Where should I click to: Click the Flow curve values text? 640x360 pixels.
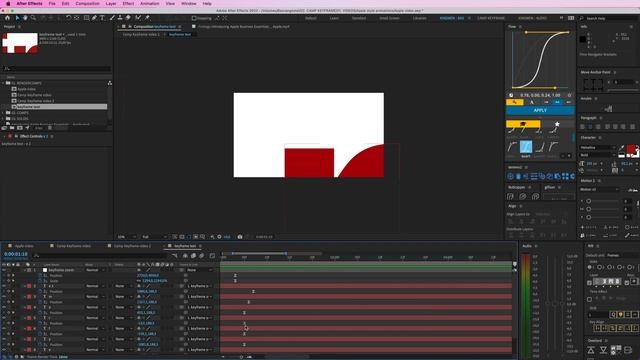[x=540, y=95]
